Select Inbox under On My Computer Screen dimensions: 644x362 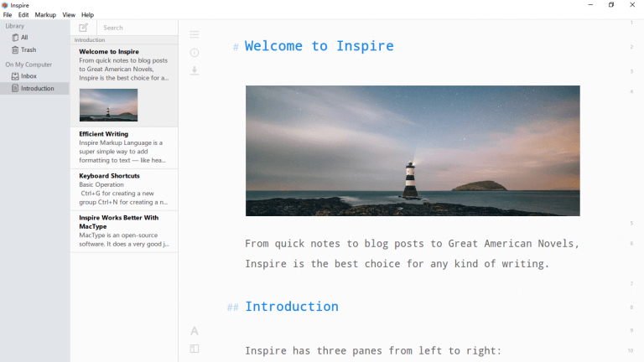click(x=35, y=76)
